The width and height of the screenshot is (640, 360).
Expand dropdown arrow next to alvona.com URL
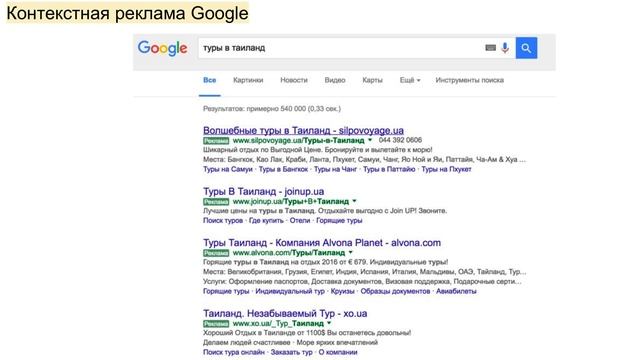coord(350,253)
